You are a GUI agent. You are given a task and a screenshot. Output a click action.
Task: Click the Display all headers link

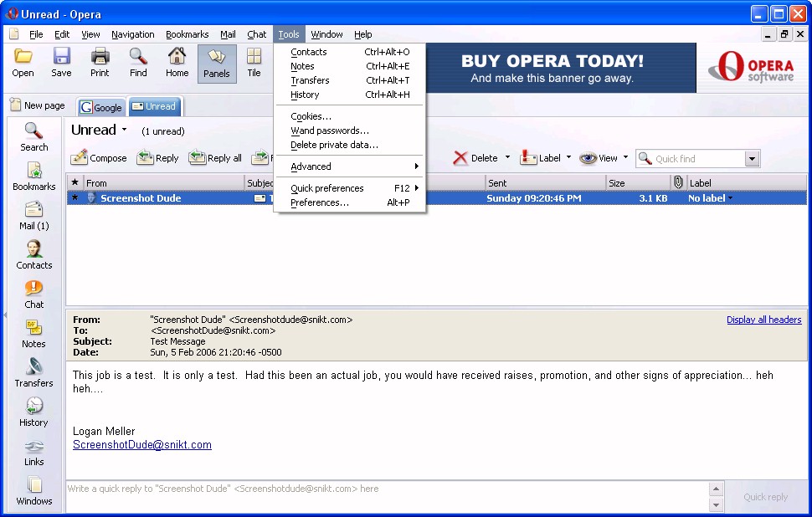[x=763, y=320]
